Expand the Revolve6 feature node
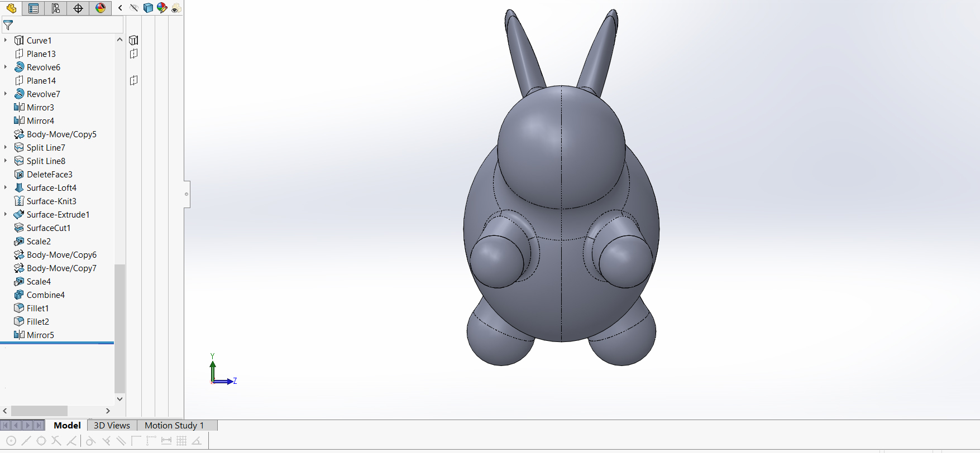This screenshot has height=453, width=980. (x=6, y=67)
